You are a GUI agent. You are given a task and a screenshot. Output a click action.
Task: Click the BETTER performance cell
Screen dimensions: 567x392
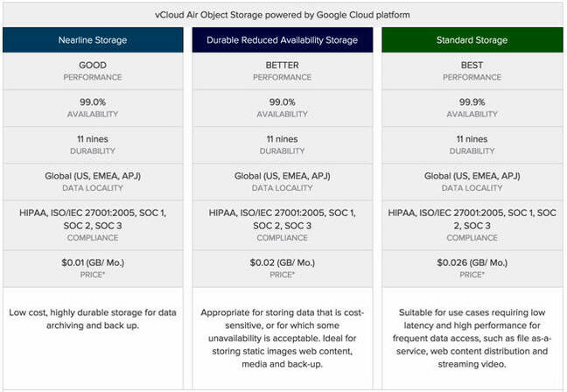(x=283, y=71)
